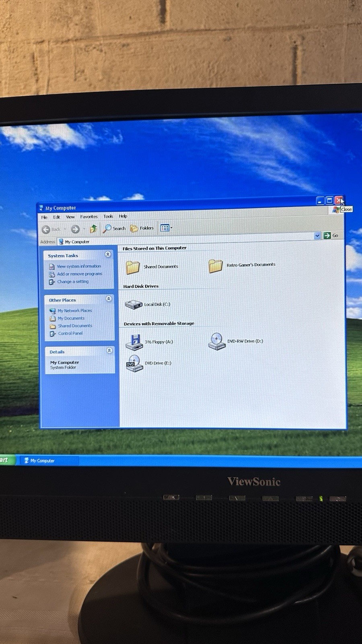Click the Retro Gamer's Documents label
The image size is (362, 644).
pos(251,265)
